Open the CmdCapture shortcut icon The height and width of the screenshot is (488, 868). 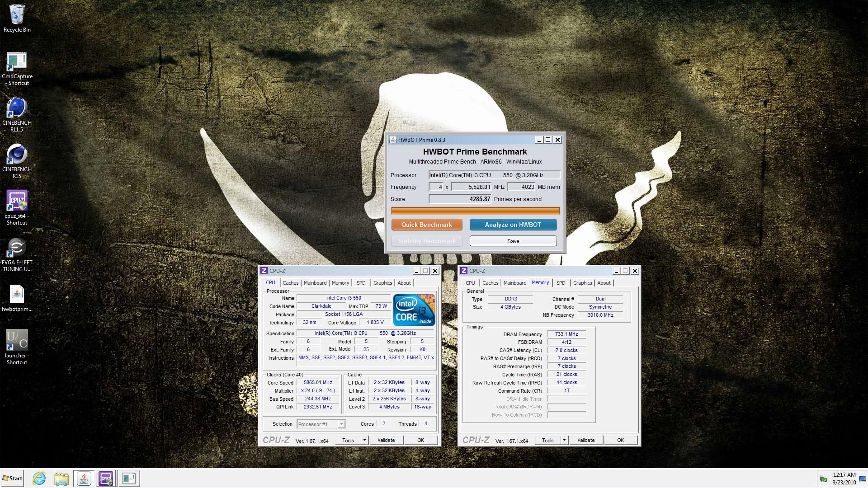[17, 69]
